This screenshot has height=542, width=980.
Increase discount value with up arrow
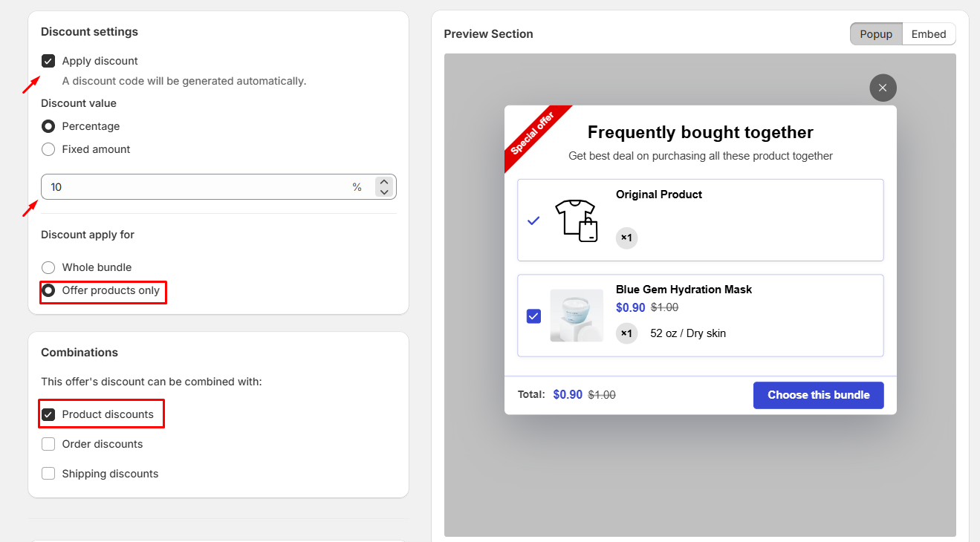coord(383,182)
